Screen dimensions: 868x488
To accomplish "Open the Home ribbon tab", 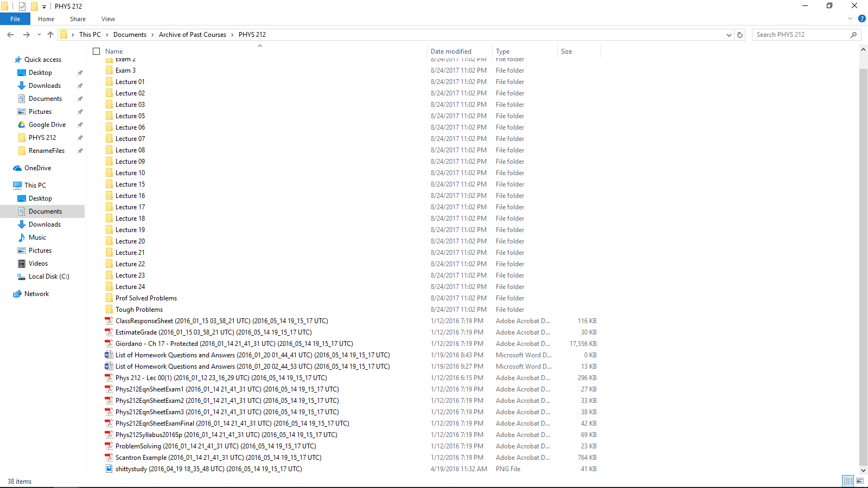I will click(x=46, y=19).
